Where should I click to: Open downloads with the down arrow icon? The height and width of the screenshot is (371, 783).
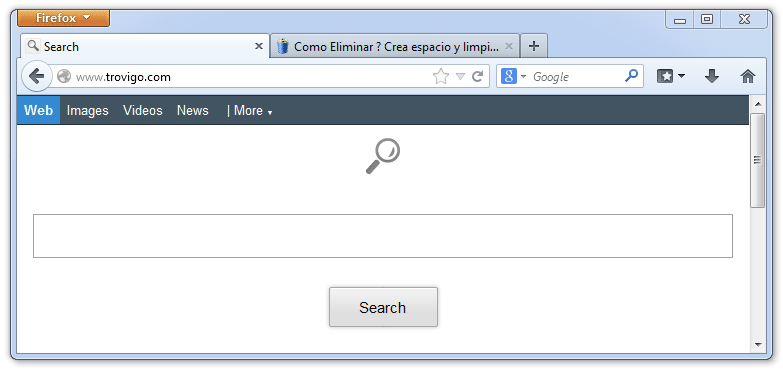pos(712,76)
